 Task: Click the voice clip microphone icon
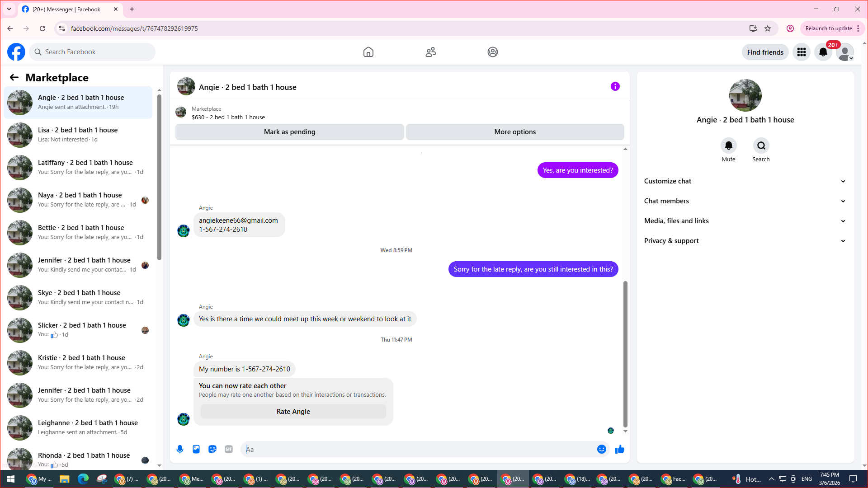coord(180,449)
